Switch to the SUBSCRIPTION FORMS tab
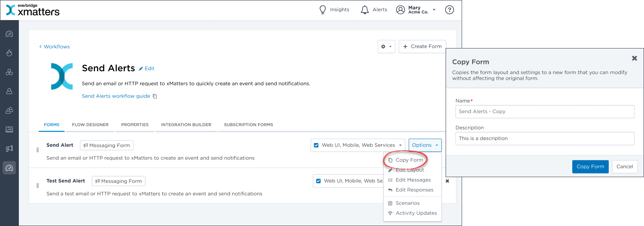644x226 pixels. (x=248, y=125)
